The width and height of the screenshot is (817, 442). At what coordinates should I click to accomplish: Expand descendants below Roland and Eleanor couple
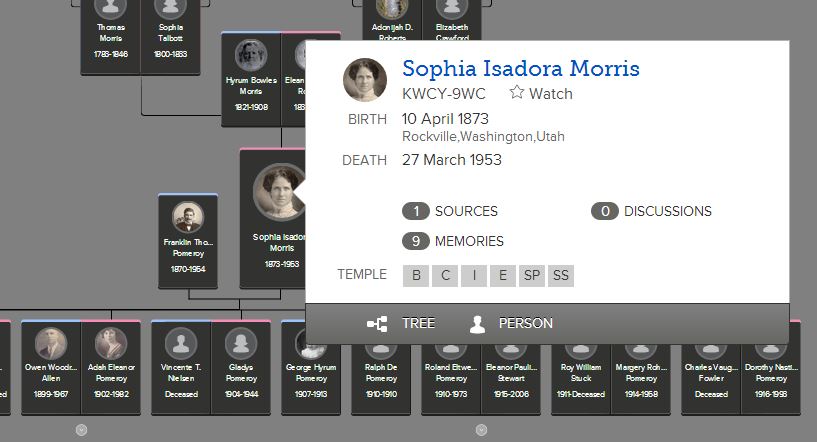pyautogui.click(x=481, y=430)
